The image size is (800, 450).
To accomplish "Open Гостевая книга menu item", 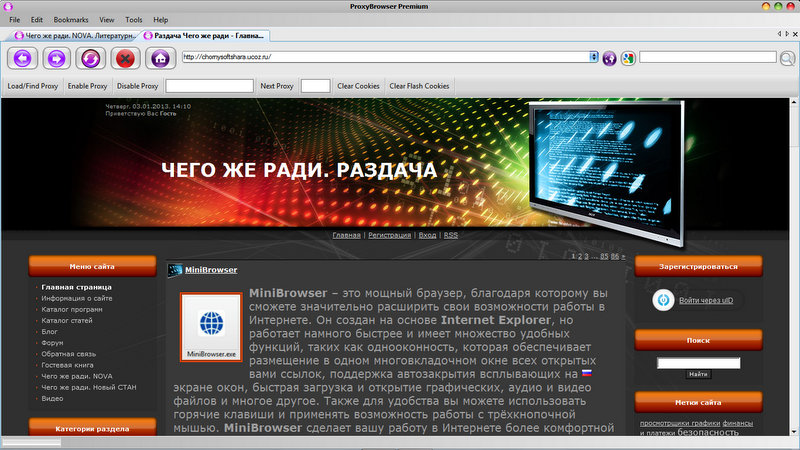I will [x=67, y=365].
